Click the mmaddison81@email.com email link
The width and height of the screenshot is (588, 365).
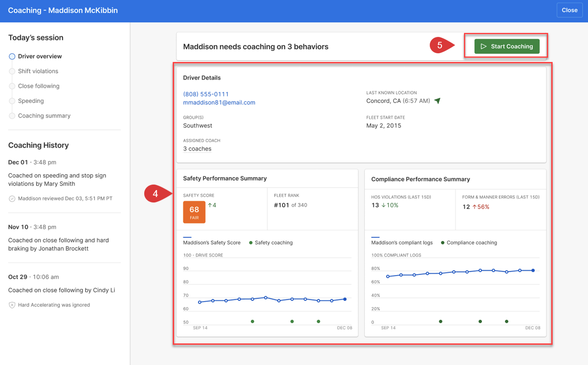(219, 102)
